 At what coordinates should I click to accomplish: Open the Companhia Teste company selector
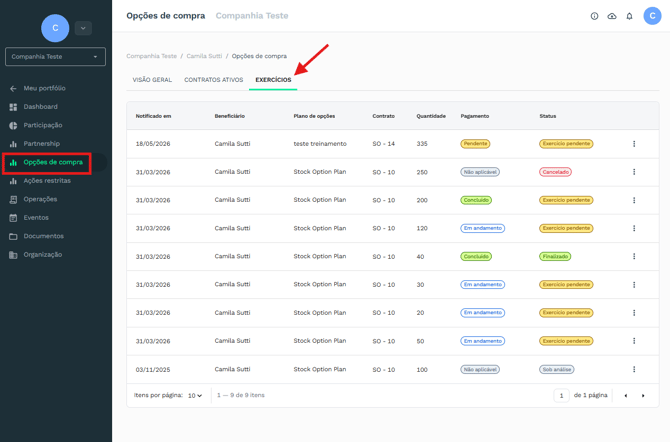(x=55, y=56)
